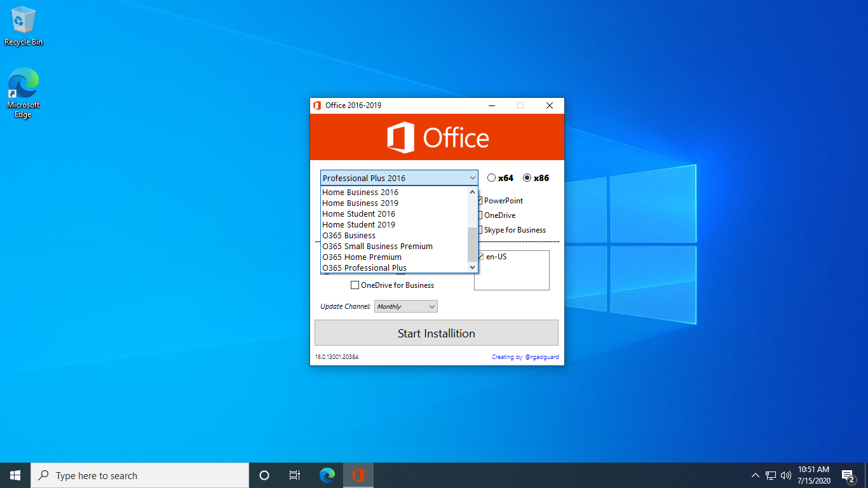Choose Home Student 2016 from list
868x488 pixels.
(x=394, y=213)
